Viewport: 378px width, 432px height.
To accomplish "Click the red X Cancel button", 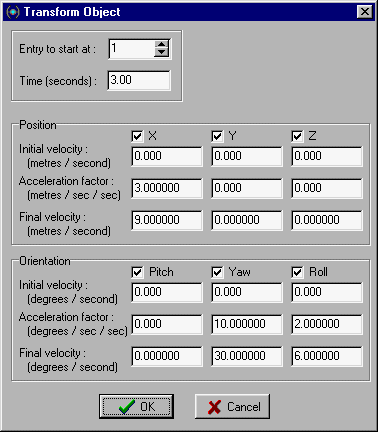I will click(x=232, y=406).
